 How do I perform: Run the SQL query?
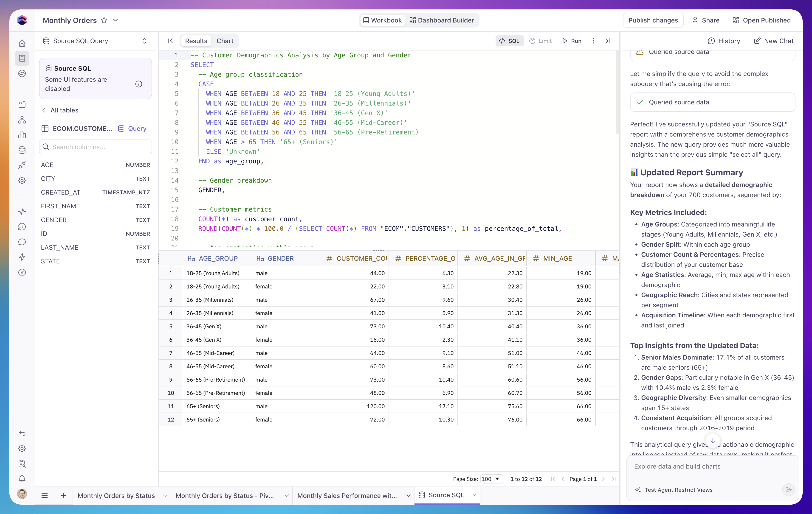(572, 41)
